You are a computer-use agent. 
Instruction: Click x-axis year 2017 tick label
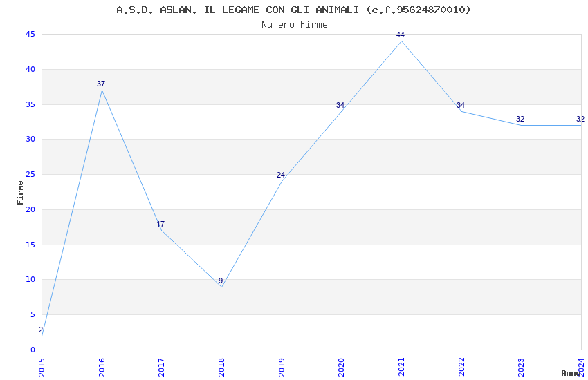pos(162,368)
